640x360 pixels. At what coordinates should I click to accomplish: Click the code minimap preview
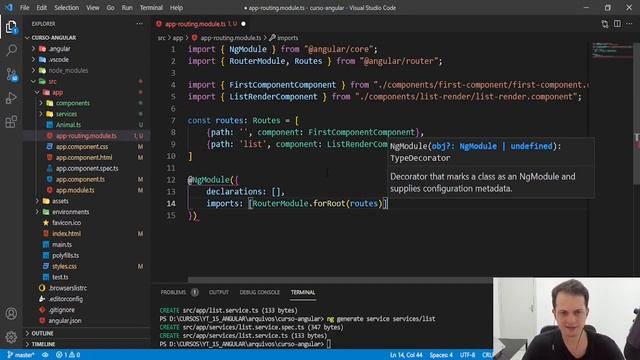(x=611, y=50)
